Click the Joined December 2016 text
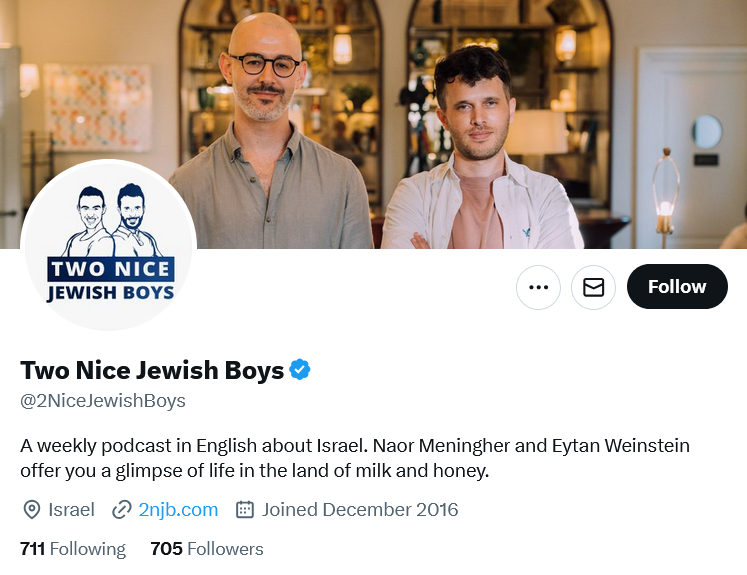Image resolution: width=747 pixels, height=575 pixels. (x=360, y=510)
